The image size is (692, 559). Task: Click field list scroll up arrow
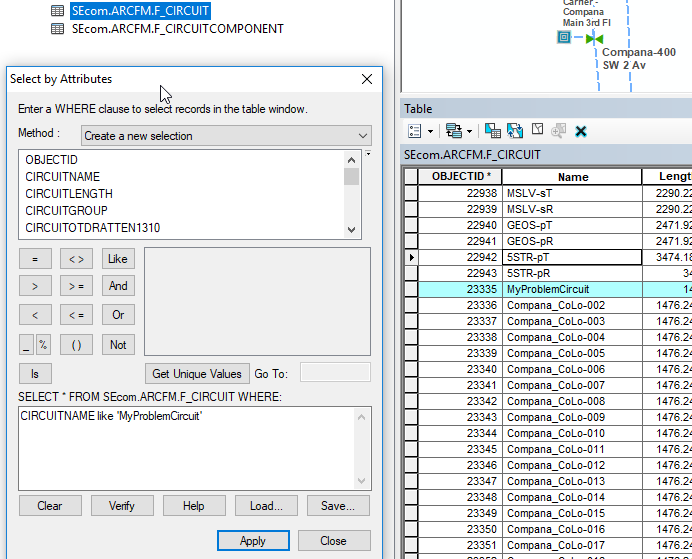(351, 160)
